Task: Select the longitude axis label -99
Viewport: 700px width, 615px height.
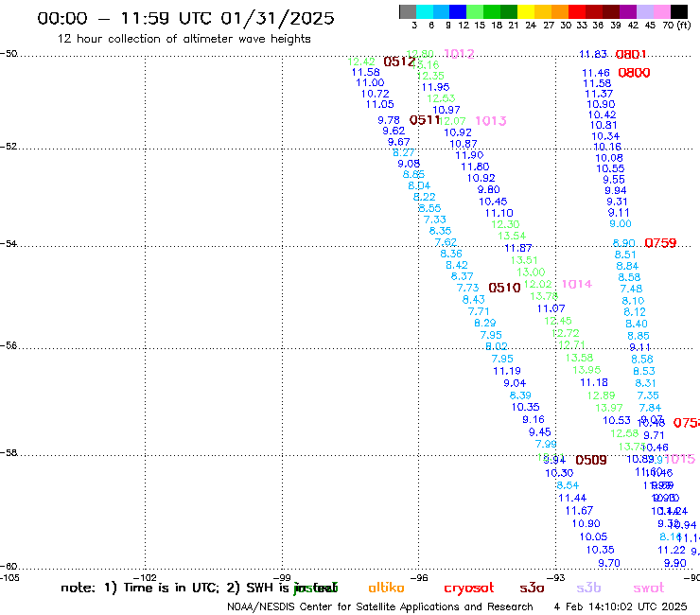Action: tap(282, 577)
